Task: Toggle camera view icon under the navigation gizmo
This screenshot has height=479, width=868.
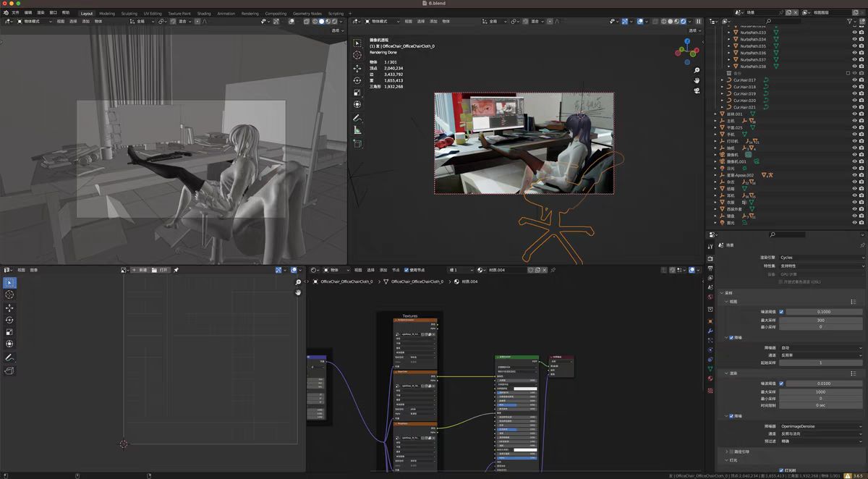Action: 697,91
